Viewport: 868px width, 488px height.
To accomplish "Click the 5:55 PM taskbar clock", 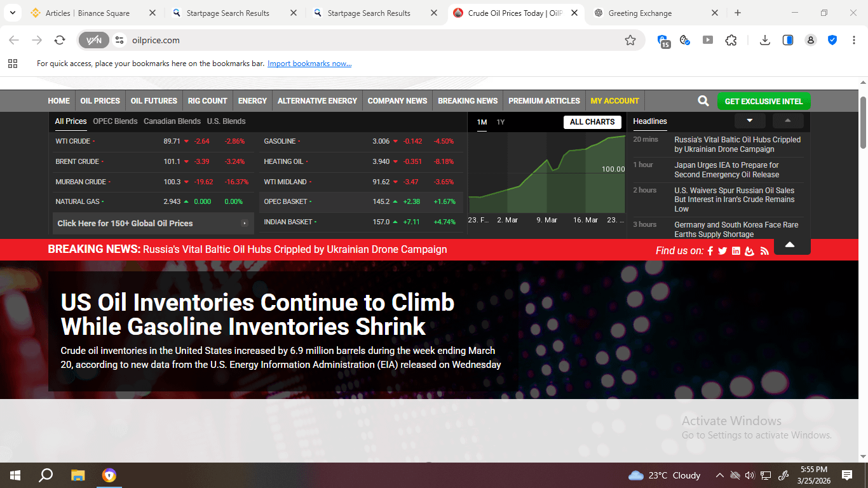I will tap(814, 470).
